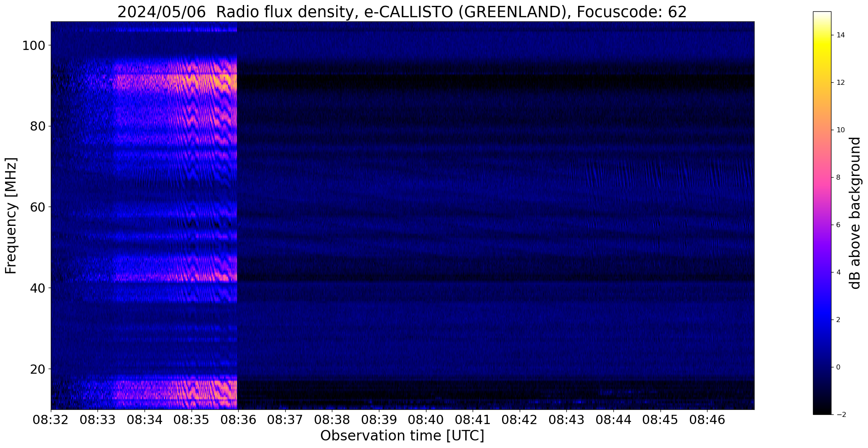Click the 'Frequency [MHz]' y-axis label
Viewport: 868px width, 448px height.
[x=11, y=216]
